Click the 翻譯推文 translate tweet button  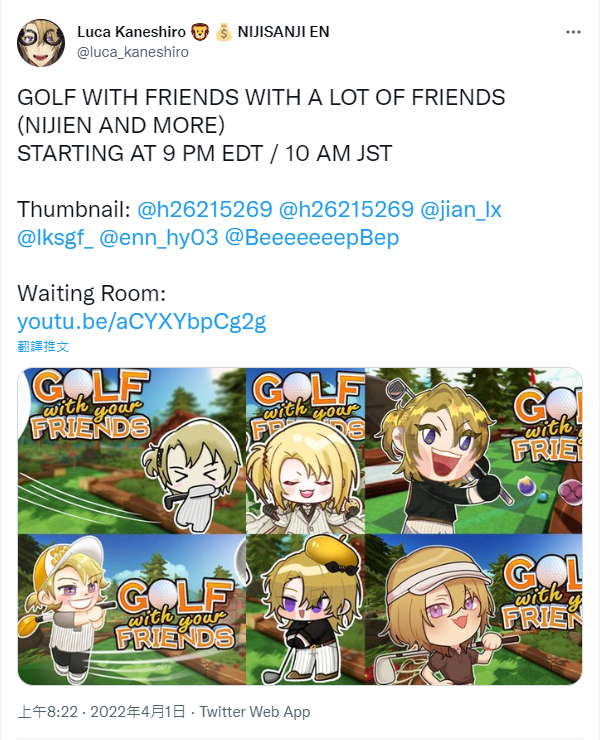coord(43,346)
